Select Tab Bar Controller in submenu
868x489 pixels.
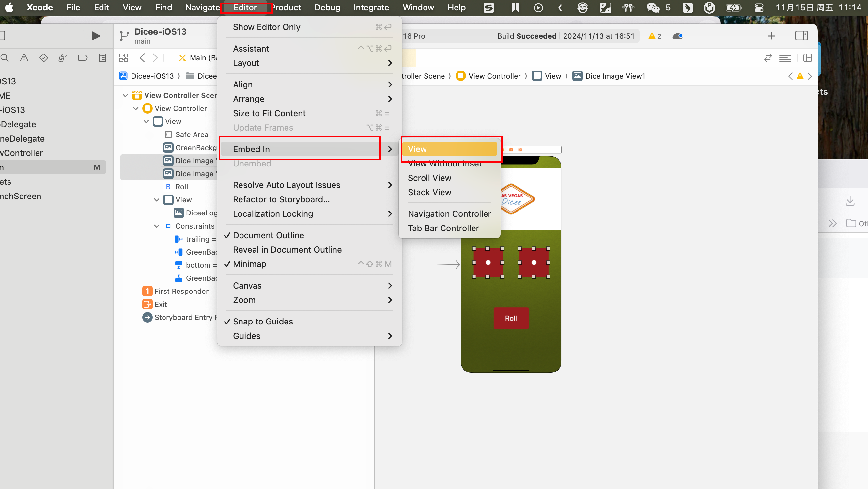click(x=449, y=228)
